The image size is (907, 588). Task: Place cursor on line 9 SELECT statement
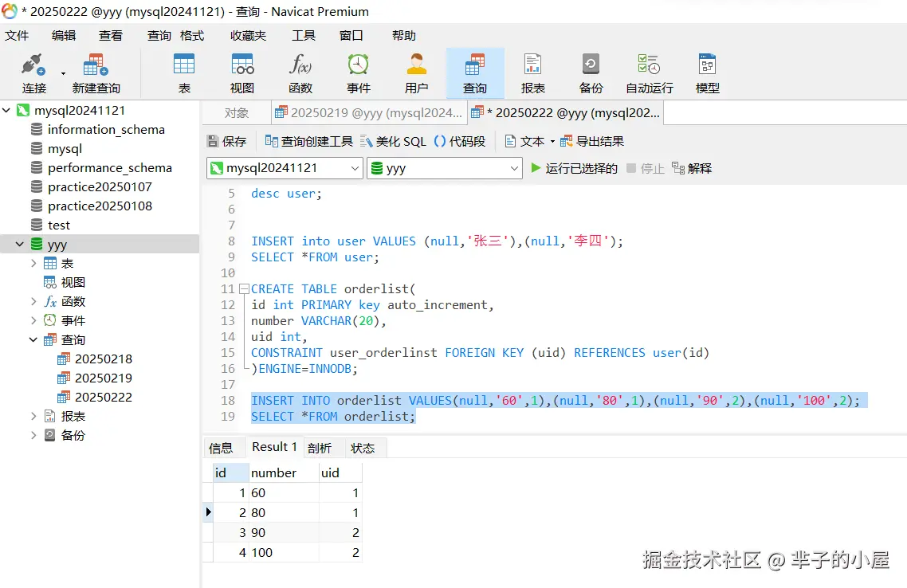pos(315,257)
